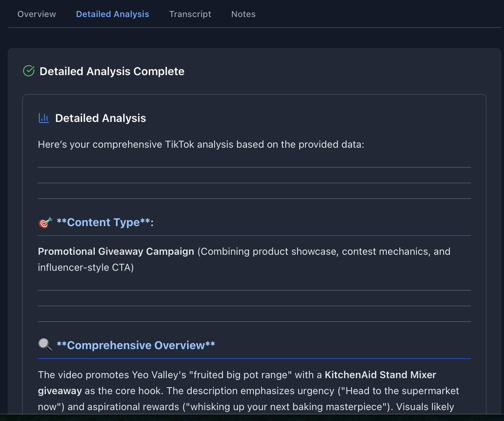The width and height of the screenshot is (504, 421).
Task: Go to the Notes tab
Action: click(243, 14)
